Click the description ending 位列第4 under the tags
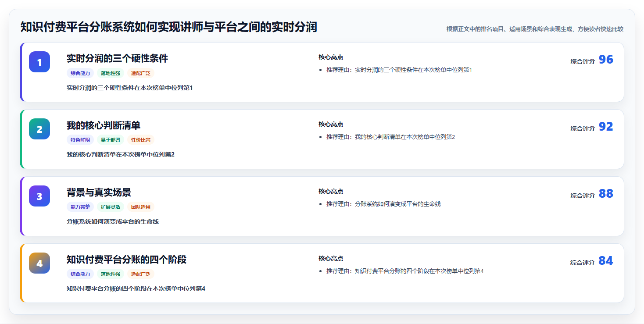644x324 pixels. pyautogui.click(x=136, y=288)
